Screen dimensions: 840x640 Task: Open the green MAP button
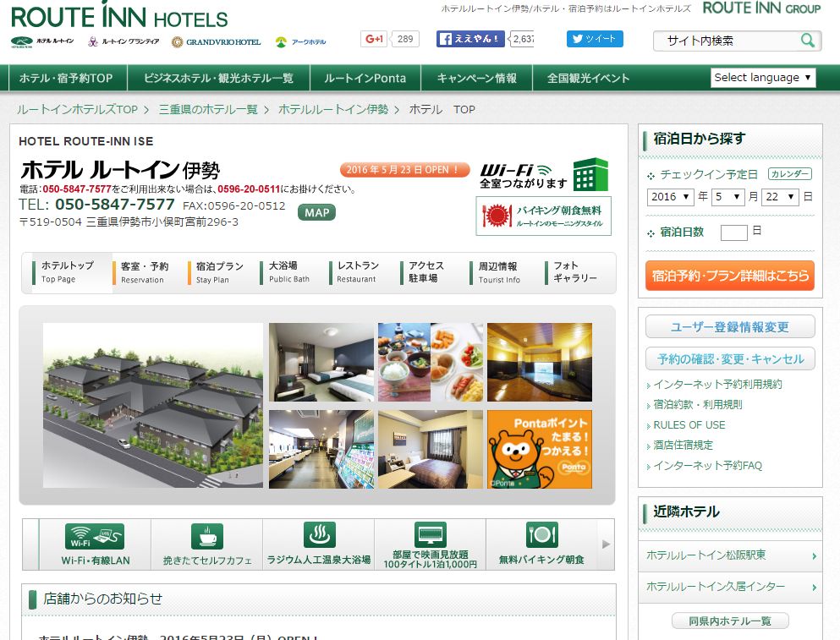tap(316, 212)
